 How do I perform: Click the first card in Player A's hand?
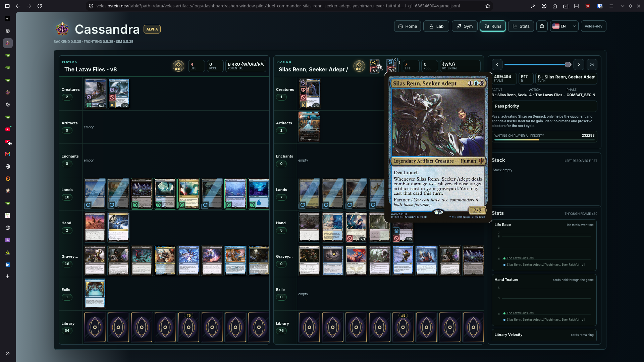pyautogui.click(x=95, y=227)
